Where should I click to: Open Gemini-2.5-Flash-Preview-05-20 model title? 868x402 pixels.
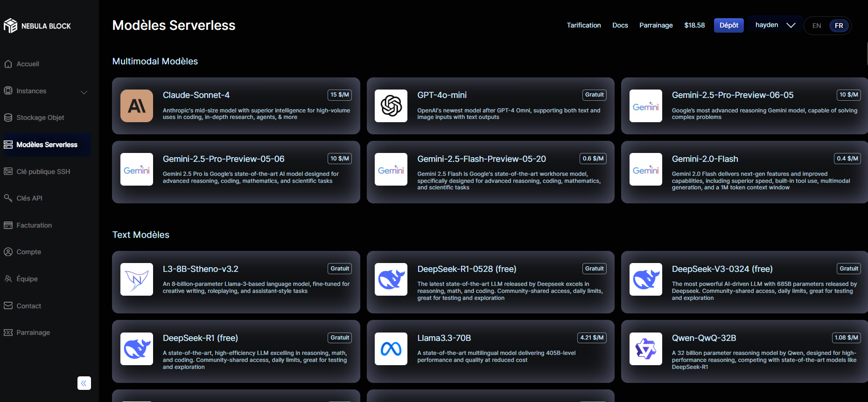click(482, 159)
